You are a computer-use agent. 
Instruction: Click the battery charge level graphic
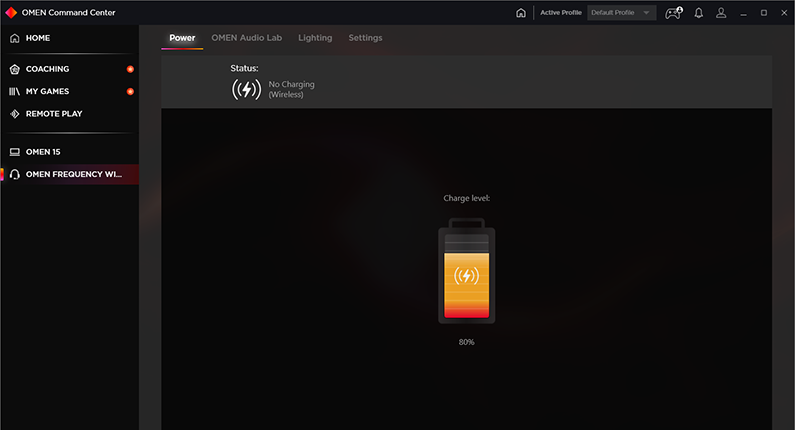(x=466, y=271)
